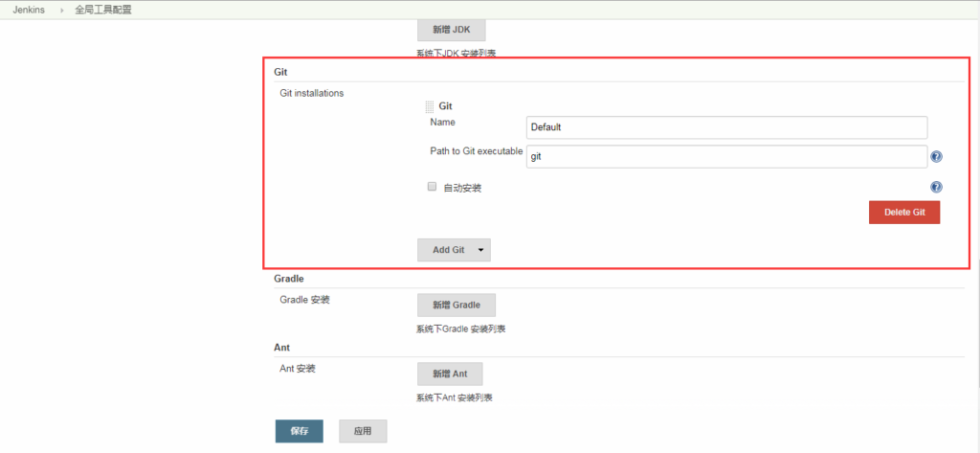Click the help icon beside Path to Git executable
Screen dimensions: 980x453
click(x=936, y=157)
